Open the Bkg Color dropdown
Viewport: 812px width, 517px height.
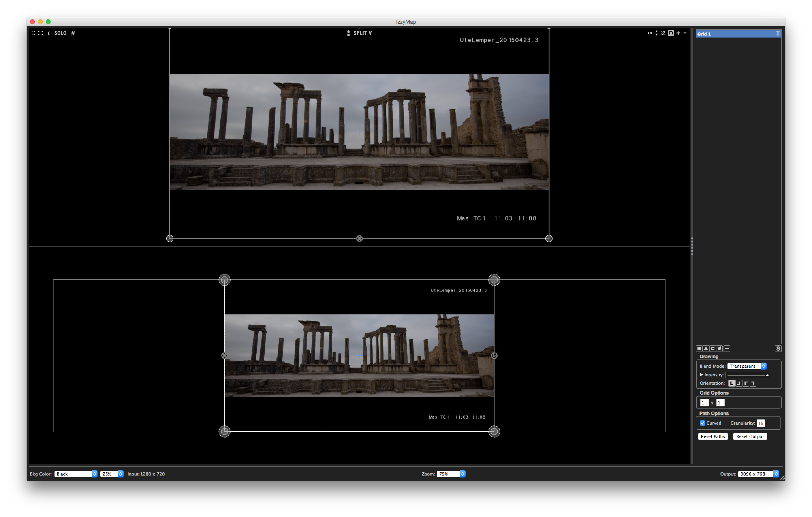click(76, 474)
